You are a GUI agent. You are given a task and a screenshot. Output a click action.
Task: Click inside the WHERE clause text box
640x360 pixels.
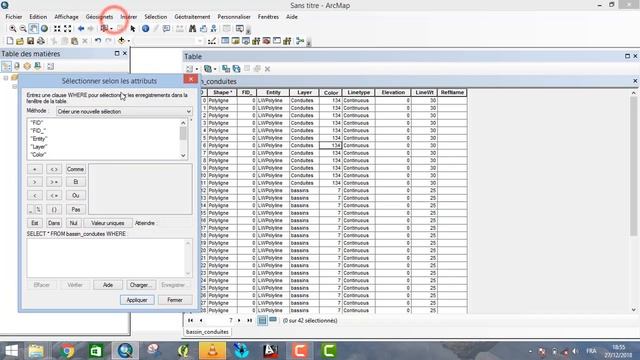(106, 258)
